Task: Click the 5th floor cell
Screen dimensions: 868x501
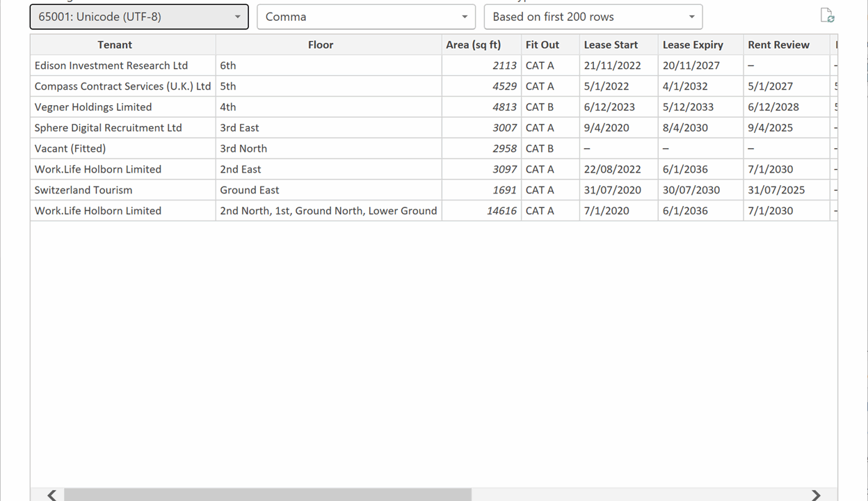Action: [328, 86]
